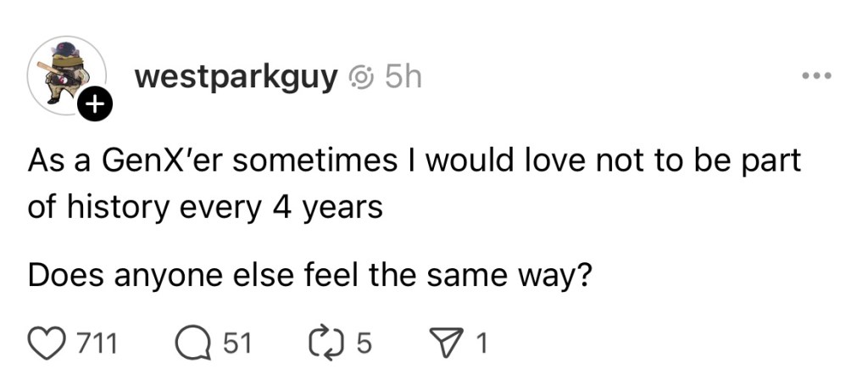Click the "of history every 4 years" line
Screen dimensions: 868x392
(205, 207)
